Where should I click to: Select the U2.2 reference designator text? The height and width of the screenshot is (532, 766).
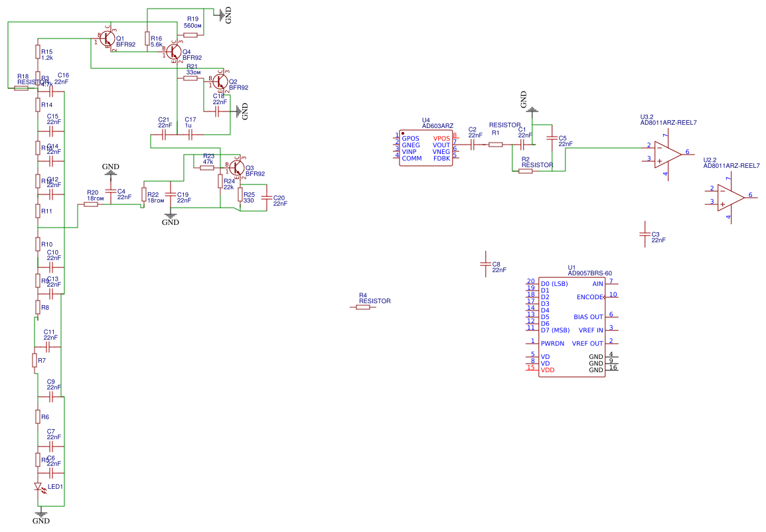point(710,160)
